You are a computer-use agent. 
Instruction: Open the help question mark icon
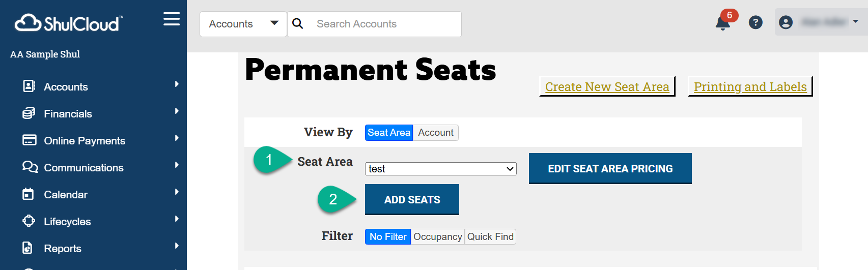click(x=755, y=22)
